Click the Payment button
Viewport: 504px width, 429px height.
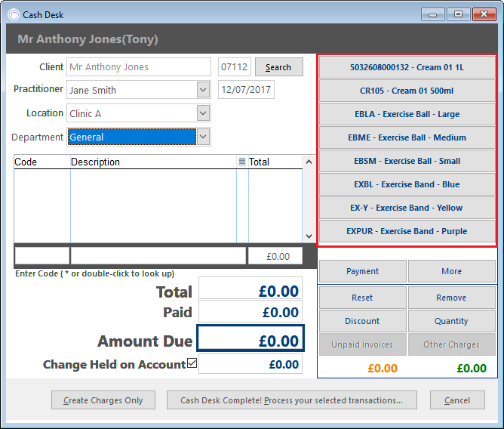(363, 271)
